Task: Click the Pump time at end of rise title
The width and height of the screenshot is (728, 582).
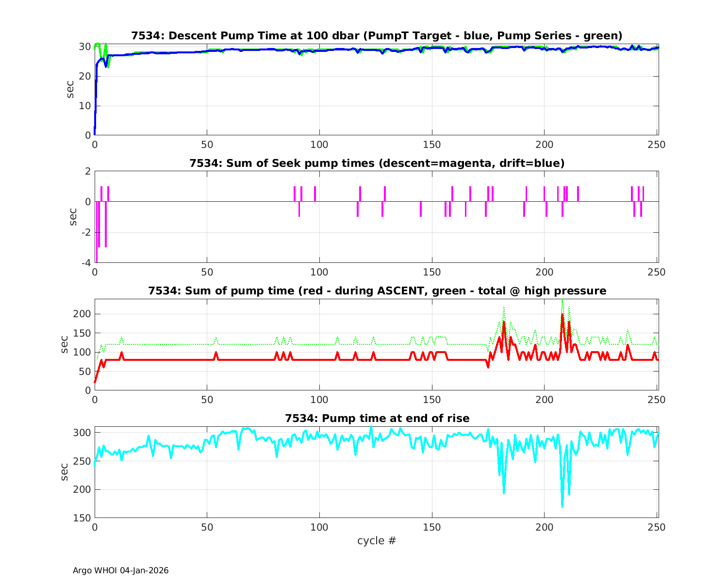Action: pos(377,418)
